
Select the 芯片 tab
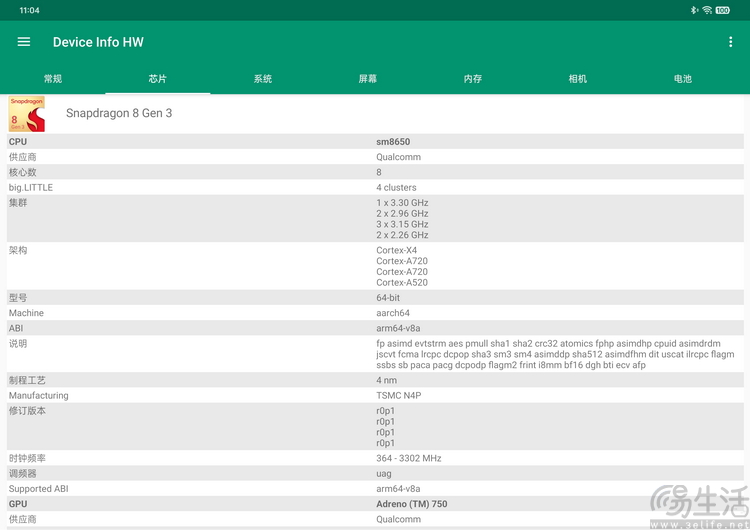158,79
